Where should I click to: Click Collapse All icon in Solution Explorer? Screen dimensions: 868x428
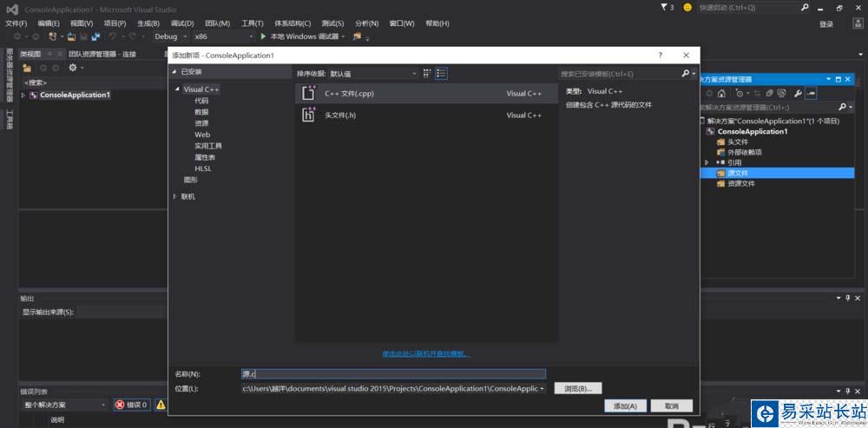click(x=769, y=93)
